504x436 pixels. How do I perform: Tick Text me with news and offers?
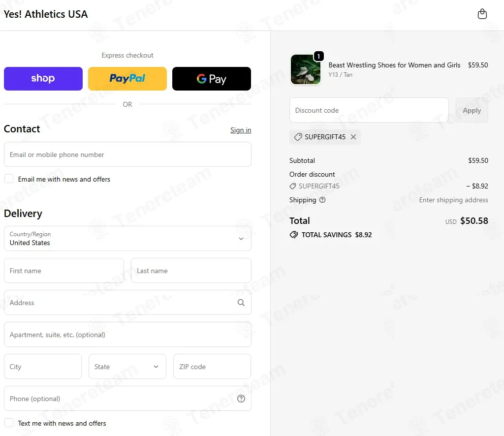pos(9,423)
